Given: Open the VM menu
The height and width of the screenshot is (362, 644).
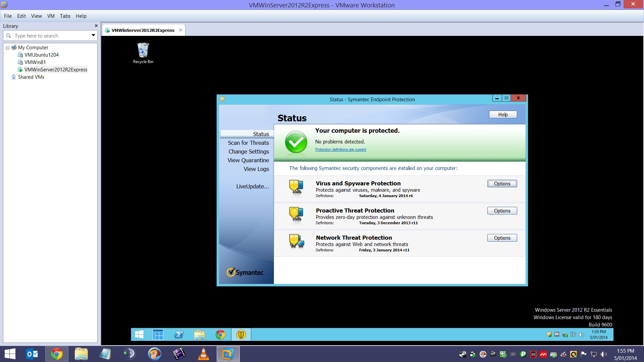Looking at the screenshot, I should [x=51, y=16].
